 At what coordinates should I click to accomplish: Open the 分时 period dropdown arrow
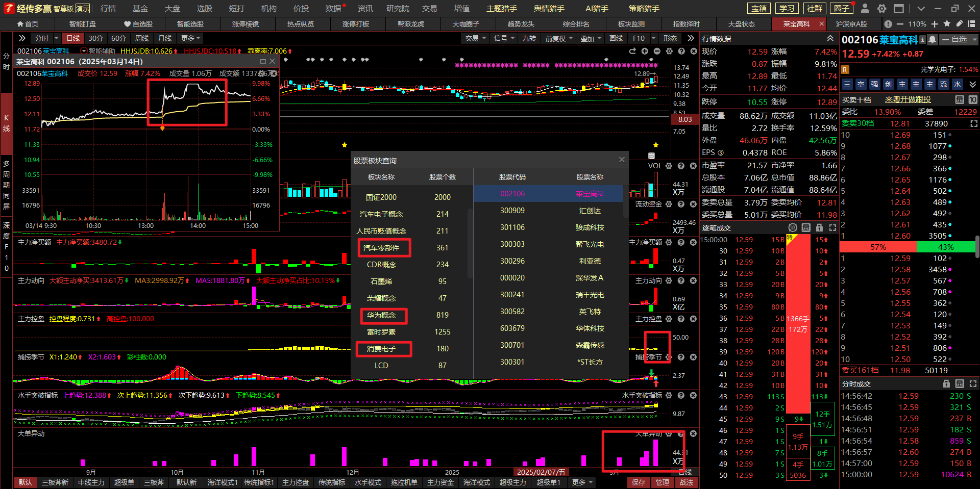(x=56, y=38)
